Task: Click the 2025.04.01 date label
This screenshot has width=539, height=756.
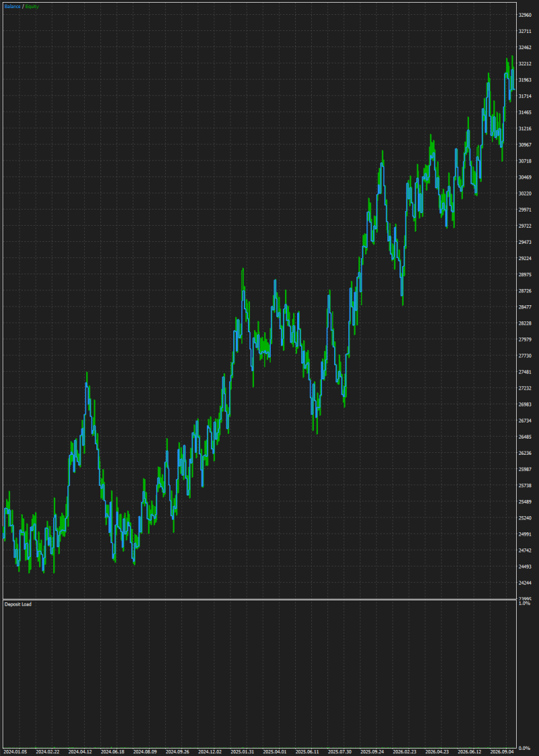Action: pyautogui.click(x=275, y=752)
